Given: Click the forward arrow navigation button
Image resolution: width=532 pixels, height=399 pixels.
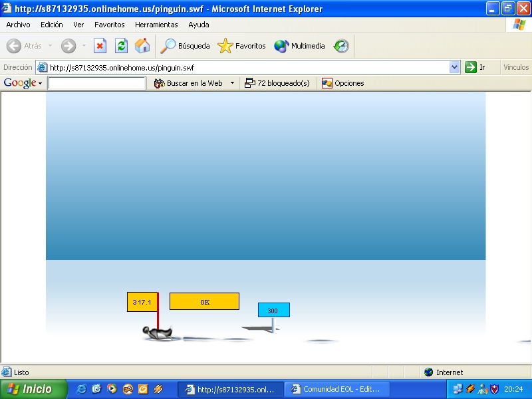Looking at the screenshot, I should pos(68,46).
